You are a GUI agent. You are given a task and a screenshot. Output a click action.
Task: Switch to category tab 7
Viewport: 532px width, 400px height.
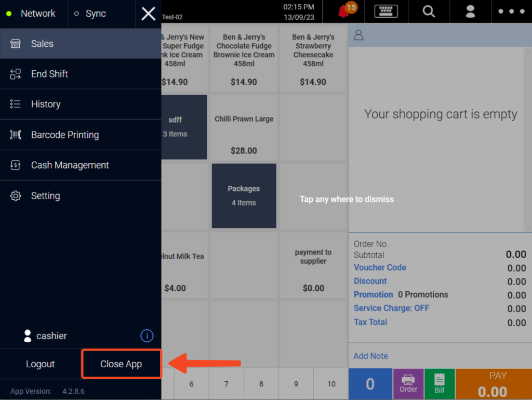(226, 384)
